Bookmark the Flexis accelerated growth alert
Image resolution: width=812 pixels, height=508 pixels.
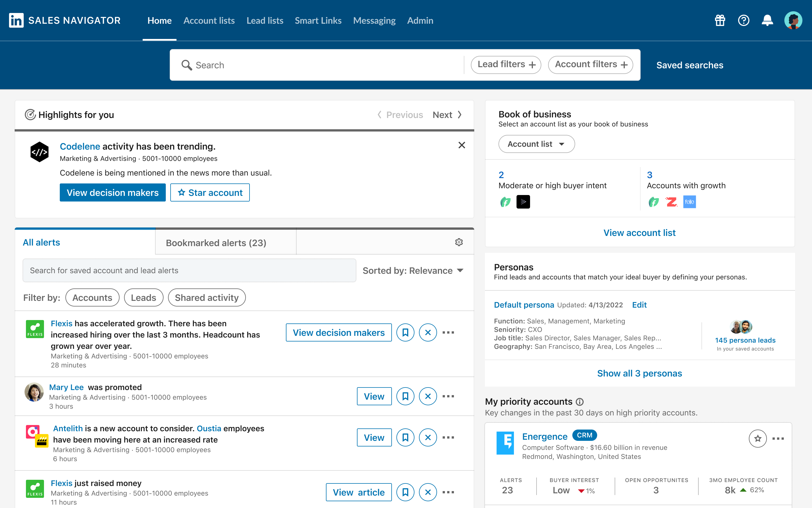pos(405,333)
